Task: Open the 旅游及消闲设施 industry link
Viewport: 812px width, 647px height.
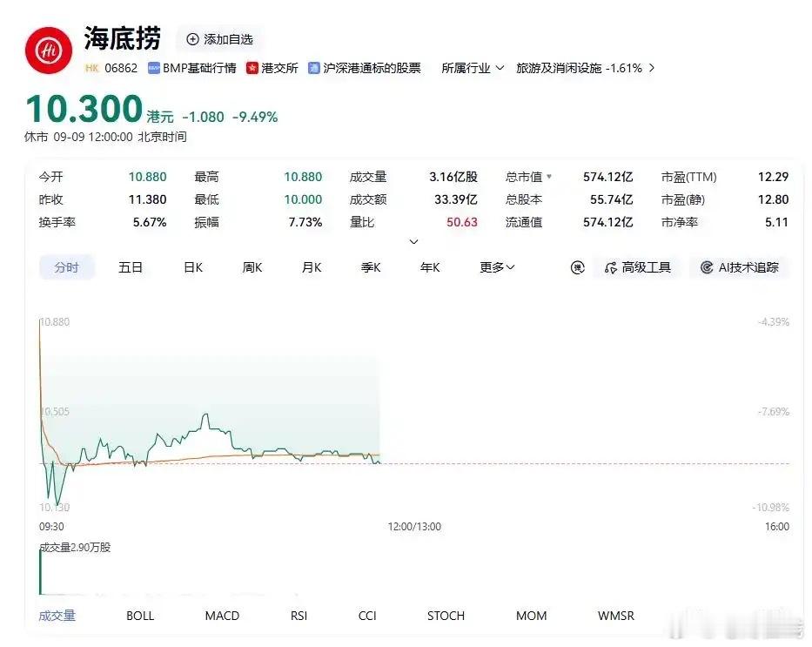Action: pos(558,68)
